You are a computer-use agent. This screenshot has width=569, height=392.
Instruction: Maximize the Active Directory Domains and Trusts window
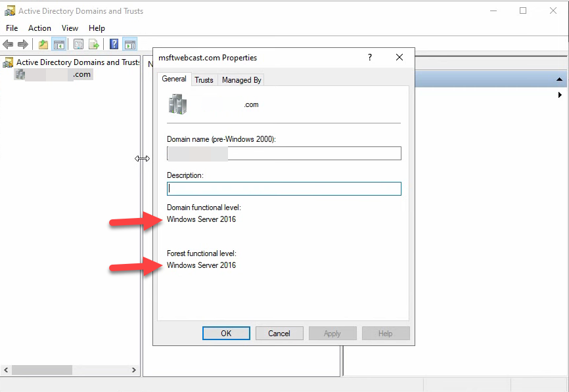coord(523,11)
